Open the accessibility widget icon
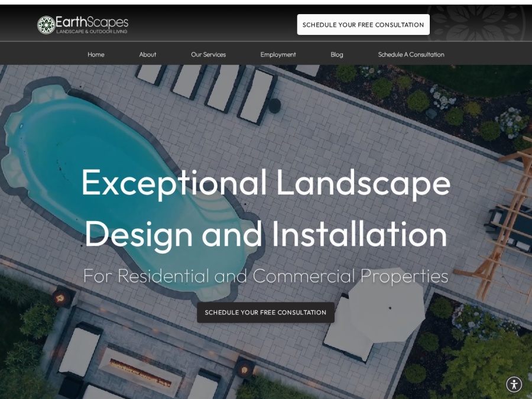 (514, 384)
